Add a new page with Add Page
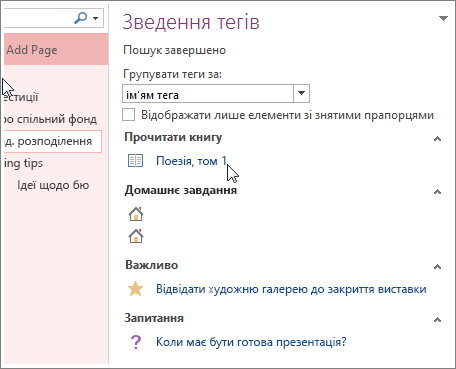Viewport: 456px width, 369px height. point(32,50)
